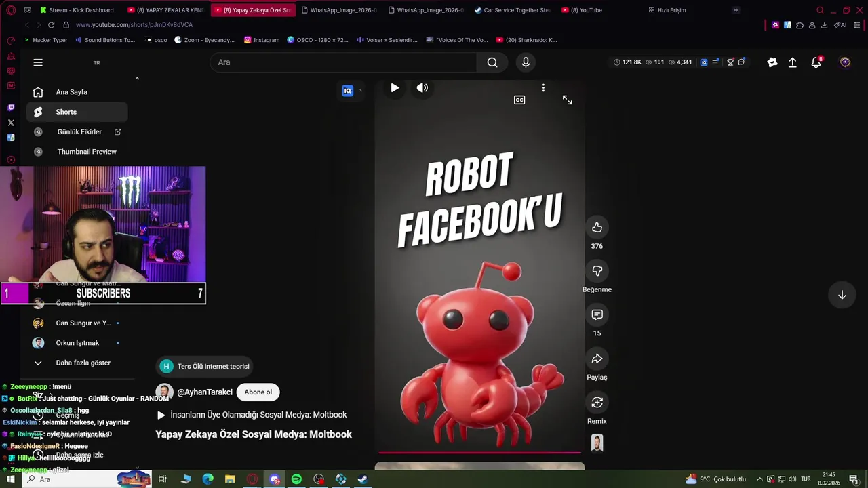Viewport: 868px width, 488px height.
Task: Open the account avatar menu
Action: tap(845, 62)
